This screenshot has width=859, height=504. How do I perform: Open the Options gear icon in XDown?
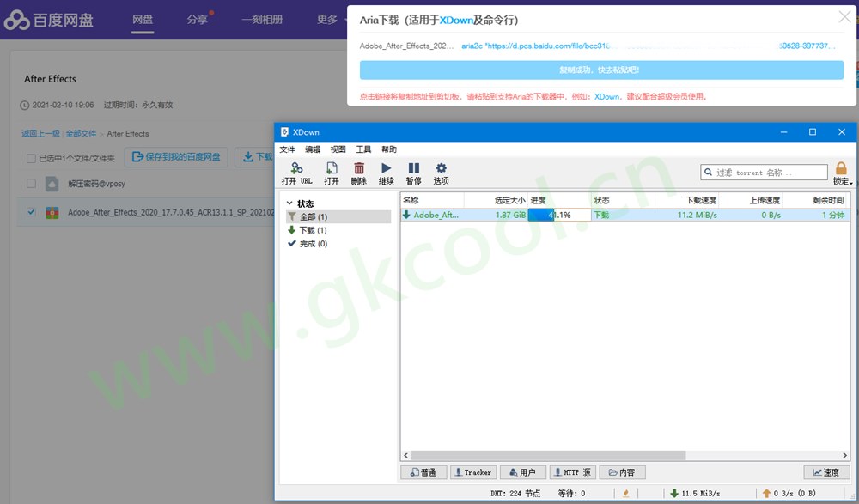[x=441, y=167]
